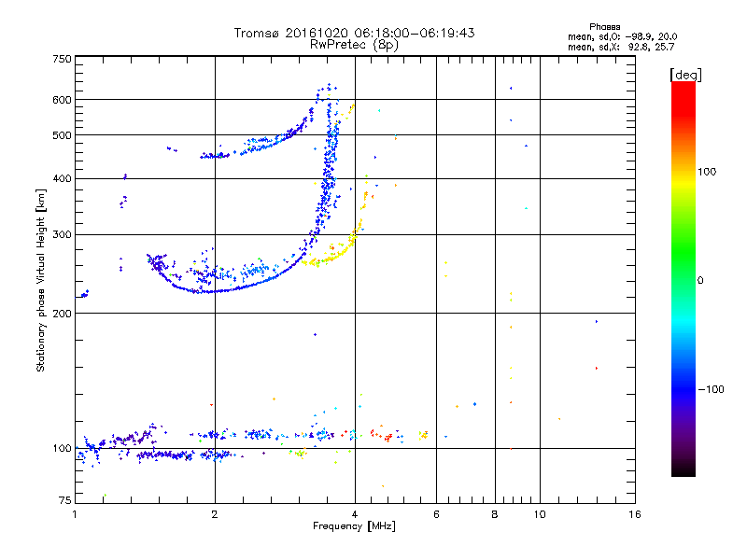Click x-axis label '6'
The height and width of the screenshot is (560, 747).
[x=436, y=514]
